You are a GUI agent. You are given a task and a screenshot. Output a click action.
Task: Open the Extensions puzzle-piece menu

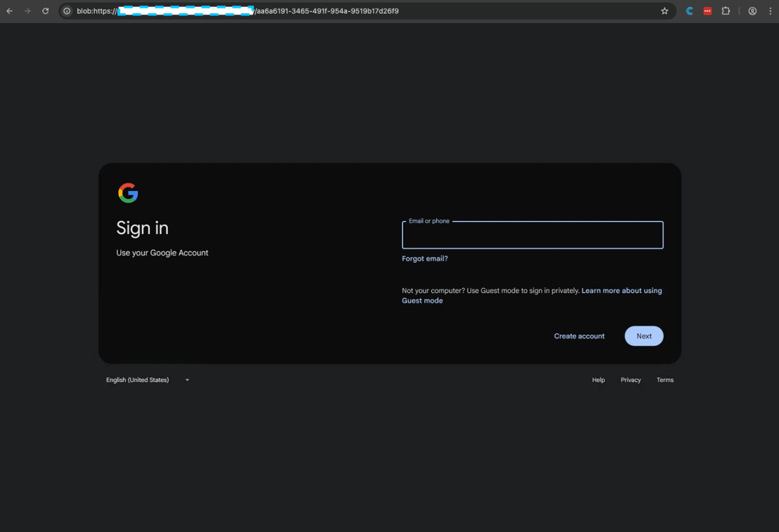pyautogui.click(x=726, y=11)
